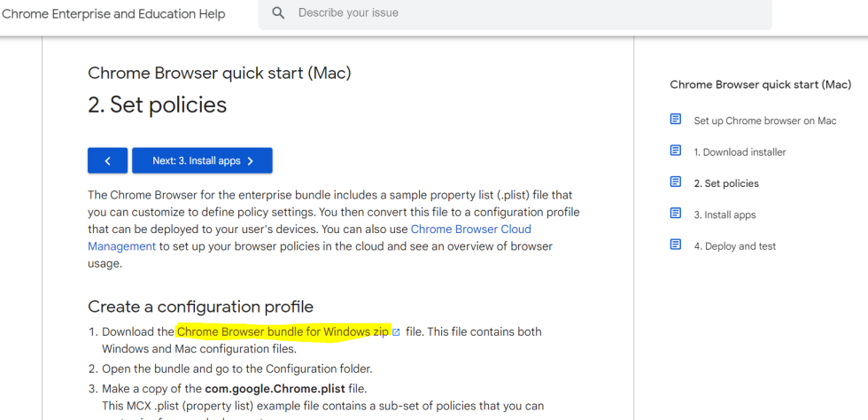Click document icon beside '4. Deploy and test'
868x420 pixels.
pyautogui.click(x=675, y=245)
